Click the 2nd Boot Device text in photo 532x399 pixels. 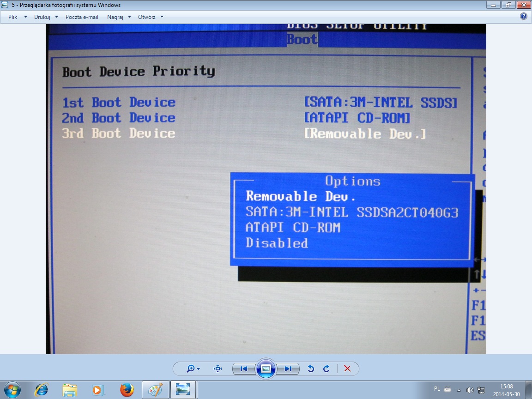click(119, 118)
